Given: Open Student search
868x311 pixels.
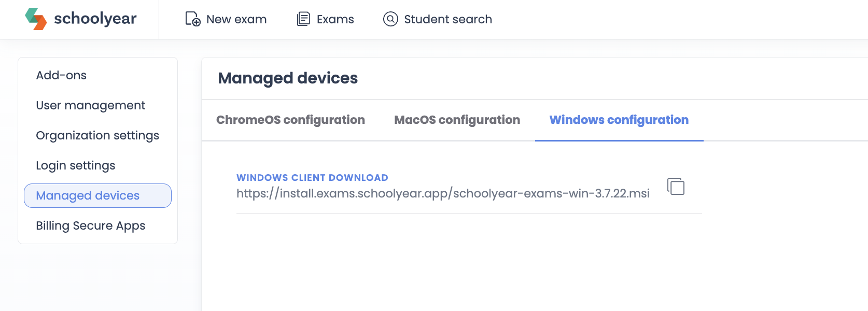Looking at the screenshot, I should click(x=438, y=19).
